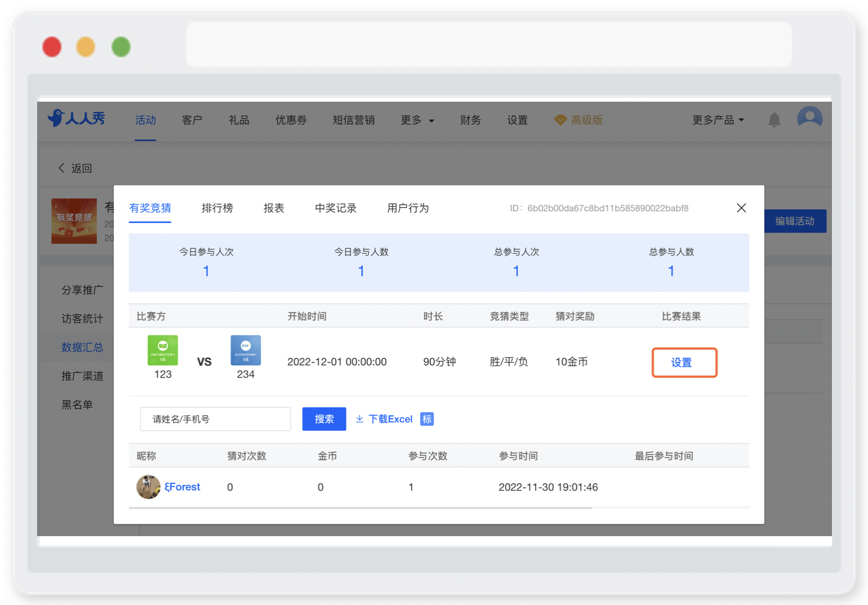Switch to the 用户行为 tab
The image size is (868, 605).
pos(408,208)
